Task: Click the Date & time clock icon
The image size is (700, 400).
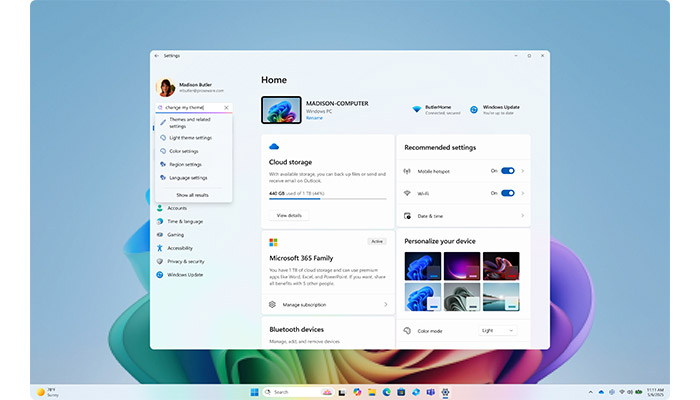Action: coord(407,216)
